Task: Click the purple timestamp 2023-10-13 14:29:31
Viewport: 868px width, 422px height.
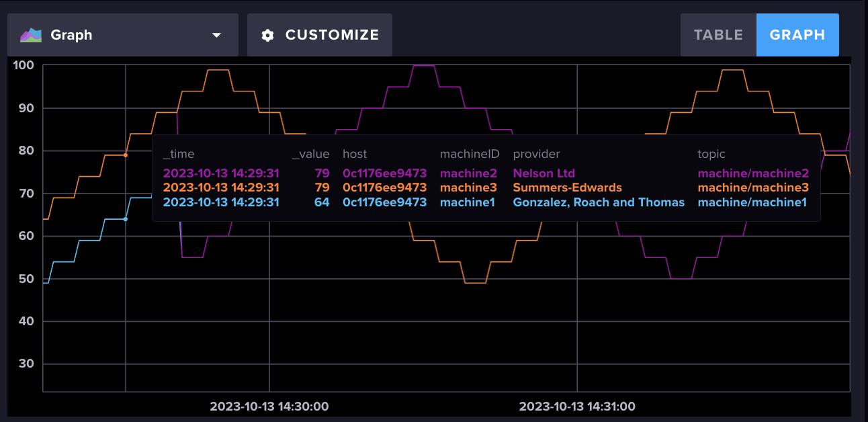Action: pyautogui.click(x=221, y=173)
